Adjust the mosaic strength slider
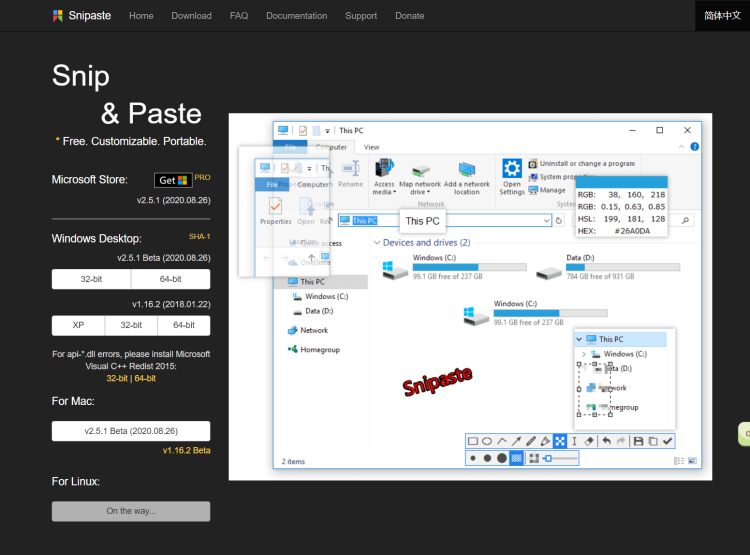The image size is (750, 555). 560,458
